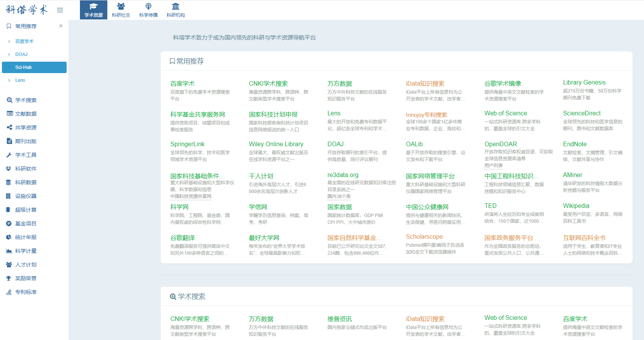The image size is (644, 340).
Task: Click the 基金项目 sidebar icon
Action: pyautogui.click(x=9, y=223)
